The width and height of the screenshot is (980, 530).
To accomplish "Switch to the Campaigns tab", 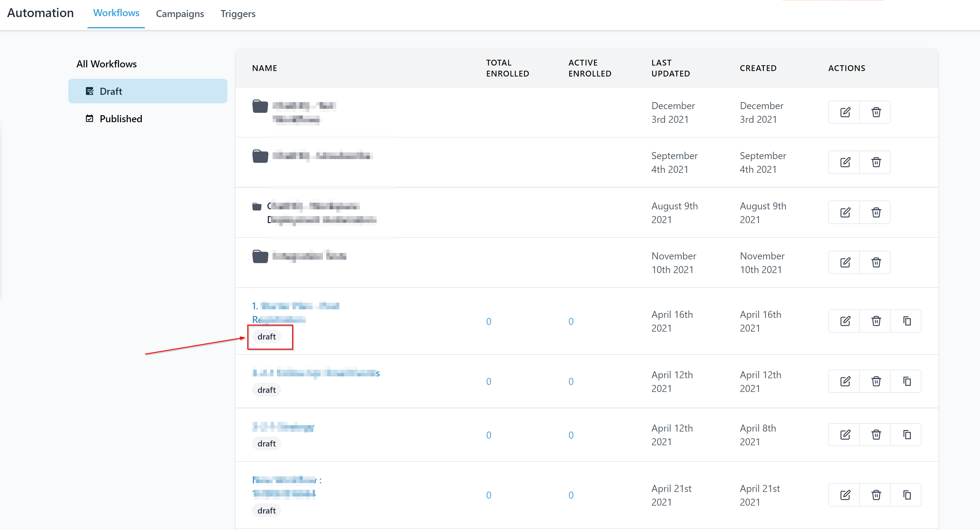I will point(180,14).
